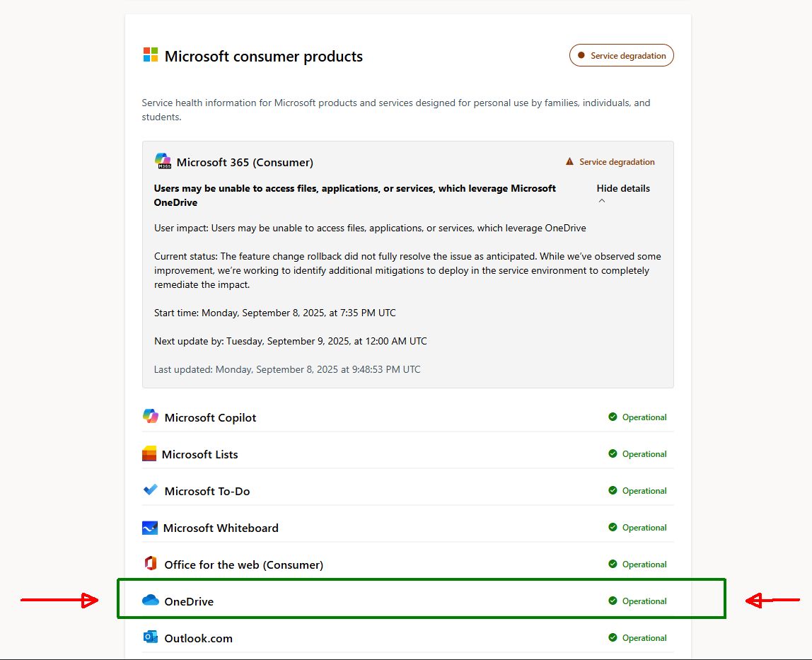The width and height of the screenshot is (812, 660).
Task: Click the Current status paragraph
Action: (x=407, y=270)
